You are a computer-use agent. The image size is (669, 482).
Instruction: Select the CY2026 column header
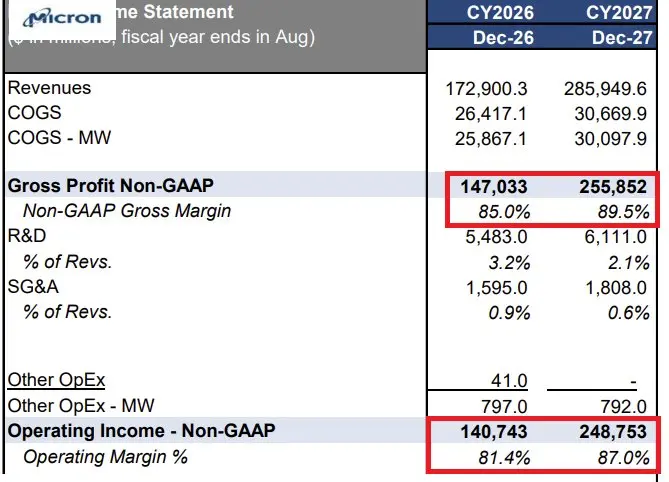pyautogui.click(x=500, y=12)
